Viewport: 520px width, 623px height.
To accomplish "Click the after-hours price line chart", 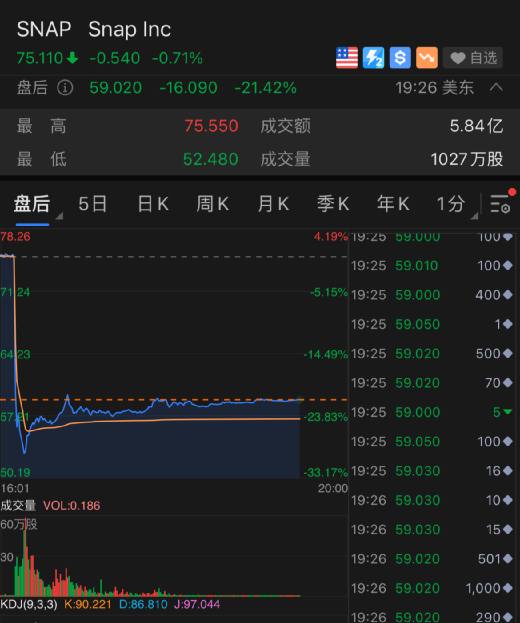I will point(174,354).
